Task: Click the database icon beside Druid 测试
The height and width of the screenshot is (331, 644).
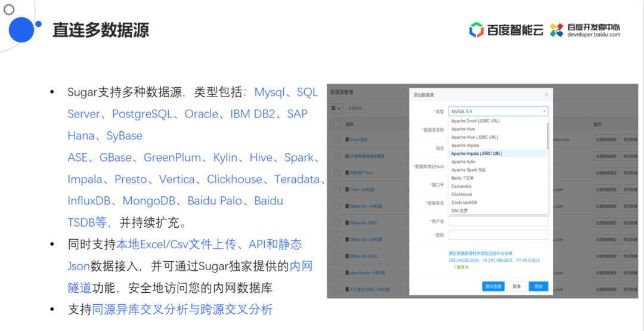Action: point(347,140)
